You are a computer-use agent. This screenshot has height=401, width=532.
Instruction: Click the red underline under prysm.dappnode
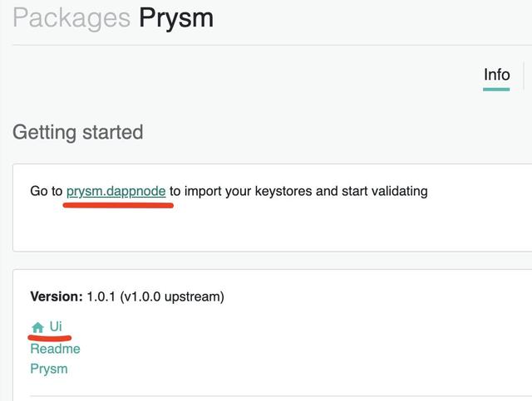pyautogui.click(x=118, y=205)
